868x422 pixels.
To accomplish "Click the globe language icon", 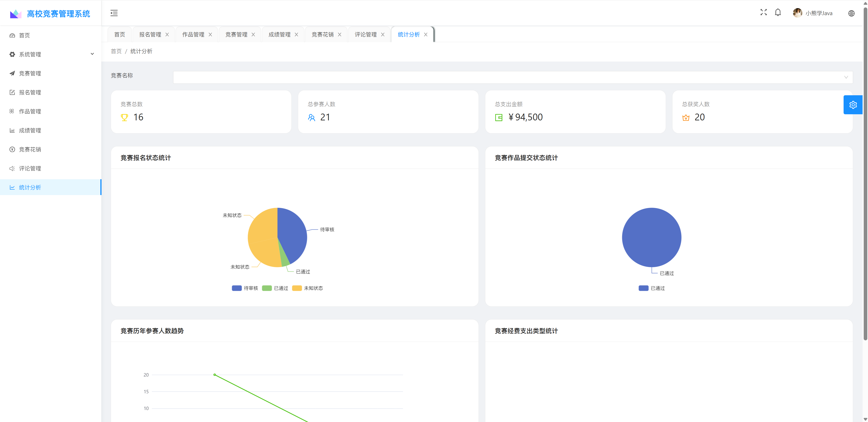I will pyautogui.click(x=851, y=13).
